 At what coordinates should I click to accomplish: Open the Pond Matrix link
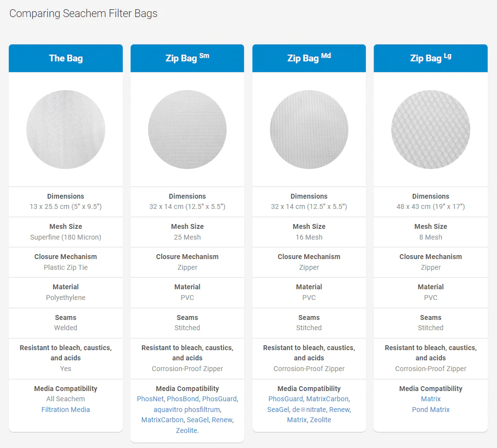click(x=430, y=410)
